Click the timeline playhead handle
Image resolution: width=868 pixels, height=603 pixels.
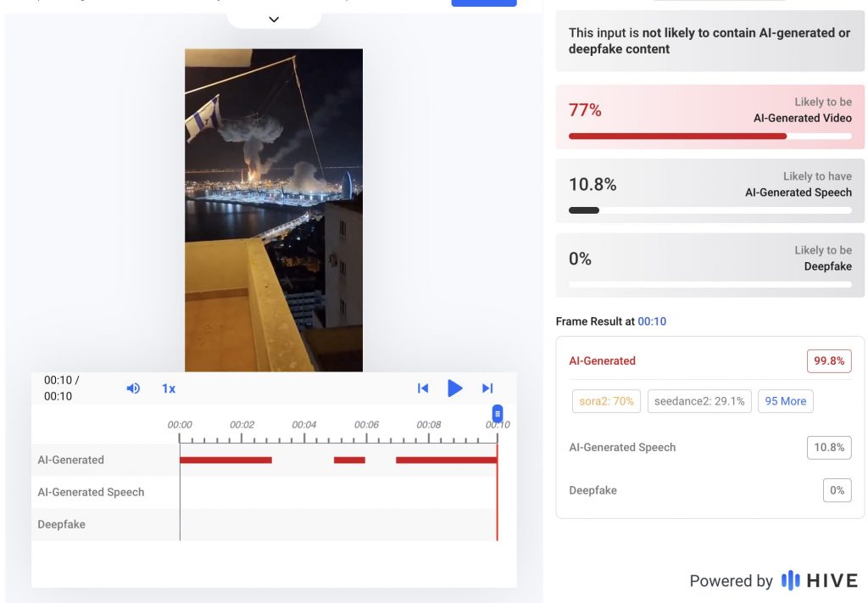point(498,414)
